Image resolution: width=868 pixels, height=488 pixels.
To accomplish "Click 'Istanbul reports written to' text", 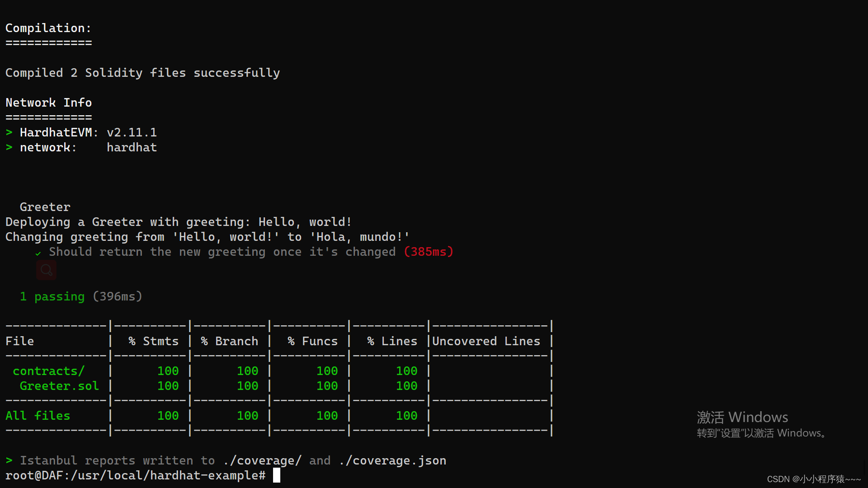I will coord(118,460).
